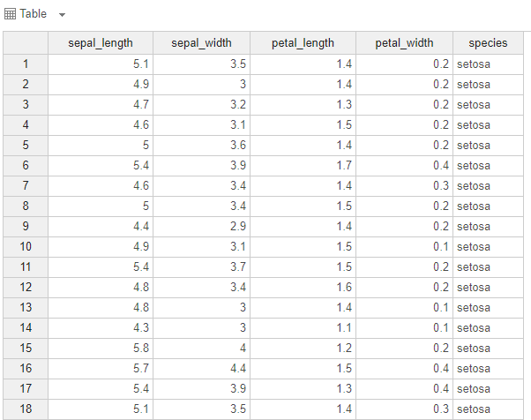Open the Table view dropdown arrow
531x420 pixels.
(x=62, y=15)
